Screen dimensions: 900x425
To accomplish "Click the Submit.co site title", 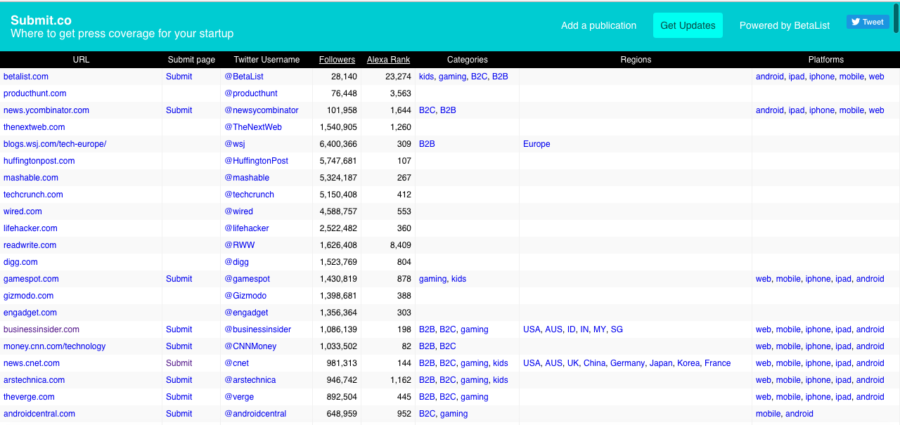I will 41,21.
